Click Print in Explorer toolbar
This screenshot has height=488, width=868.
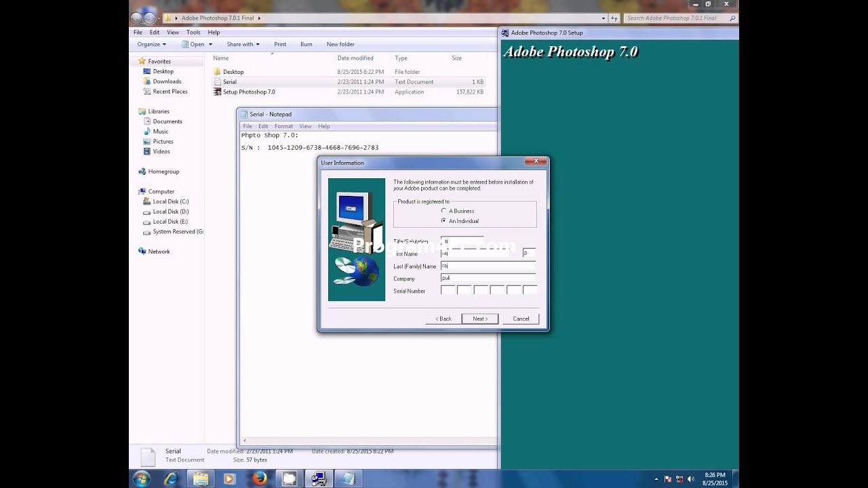[280, 45]
